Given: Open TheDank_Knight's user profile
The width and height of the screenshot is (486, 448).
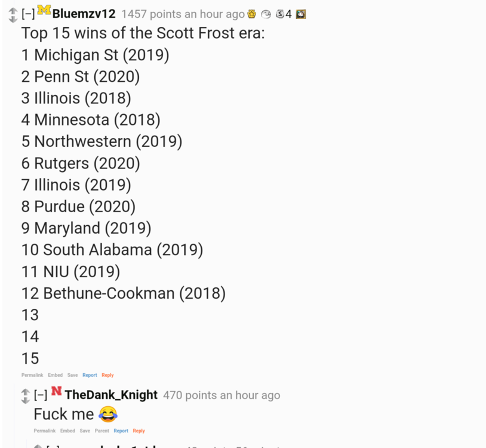Looking at the screenshot, I should click(111, 395).
